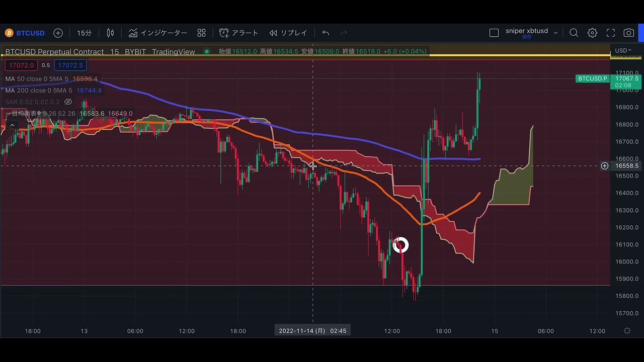This screenshot has width=644, height=362.
Task: Add symbol with the plus circle icon
Action: [58, 33]
